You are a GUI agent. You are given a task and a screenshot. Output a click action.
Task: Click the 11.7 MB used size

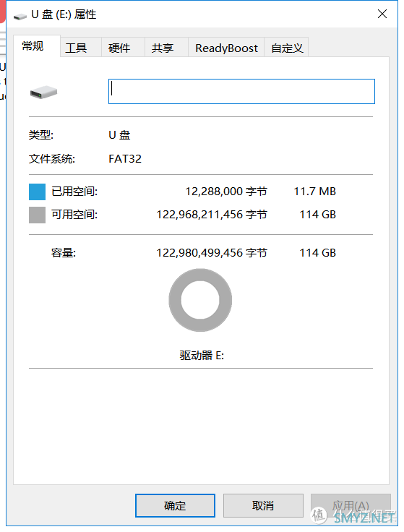tap(315, 192)
